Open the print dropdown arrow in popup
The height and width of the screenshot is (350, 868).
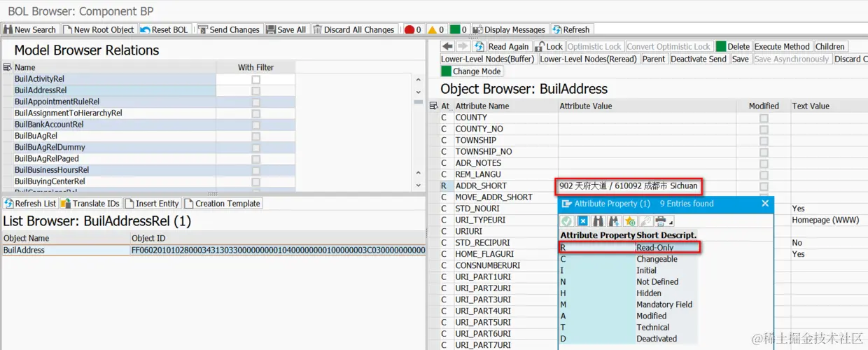click(x=671, y=223)
